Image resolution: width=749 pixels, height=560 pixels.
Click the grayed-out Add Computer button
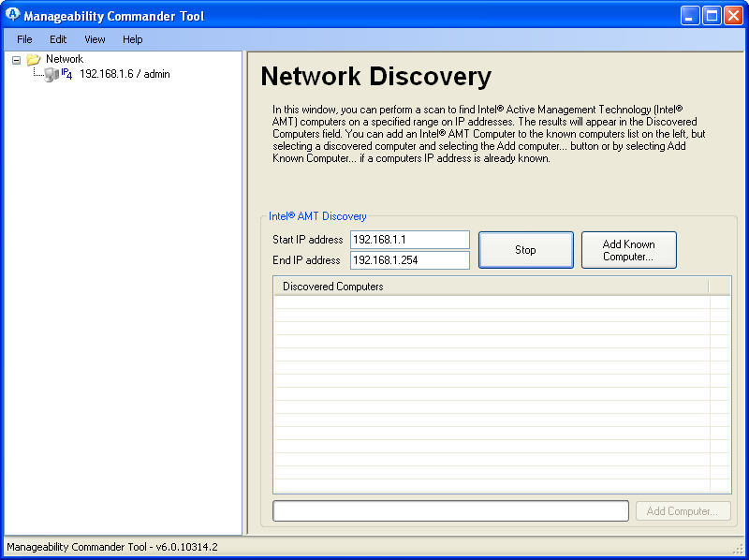tap(683, 510)
